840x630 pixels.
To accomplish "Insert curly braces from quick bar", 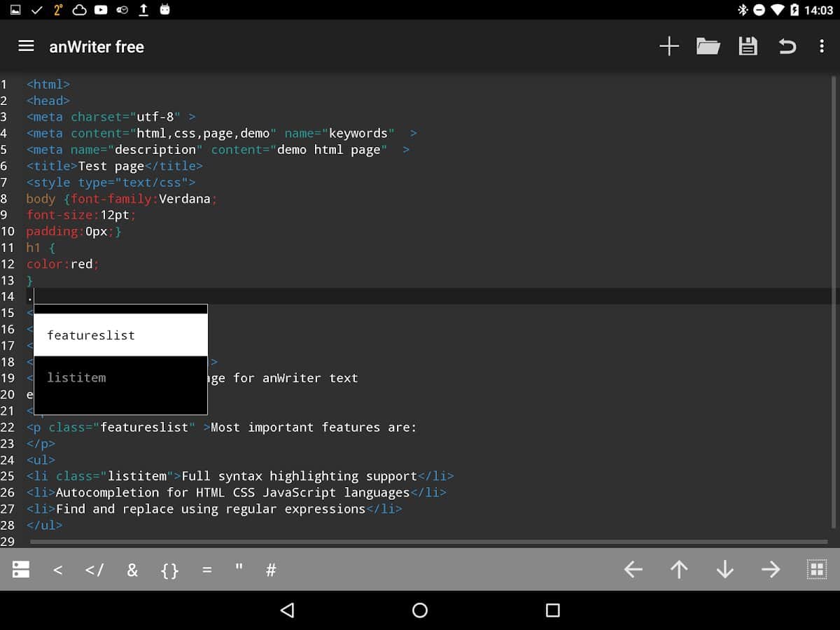I will click(x=169, y=570).
